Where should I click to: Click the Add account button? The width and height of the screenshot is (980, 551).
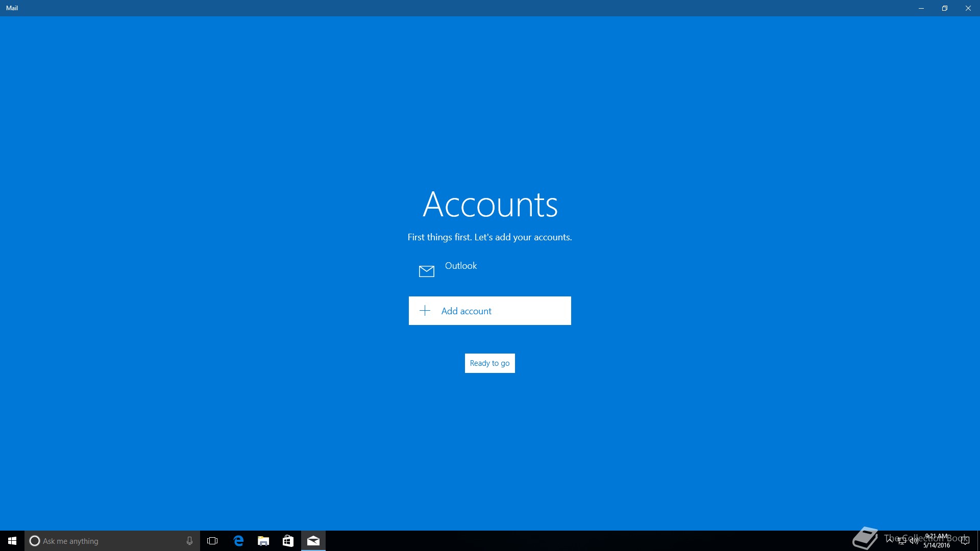pos(489,311)
